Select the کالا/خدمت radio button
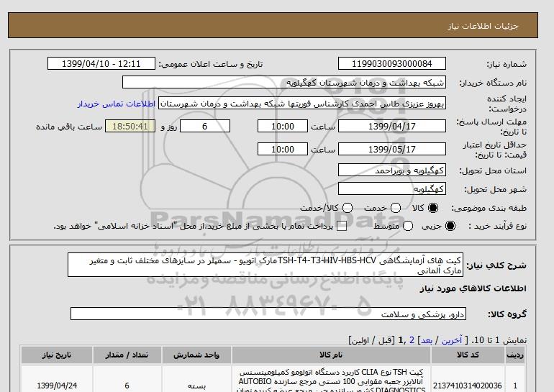This screenshot has width=554, height=392. pos(348,208)
